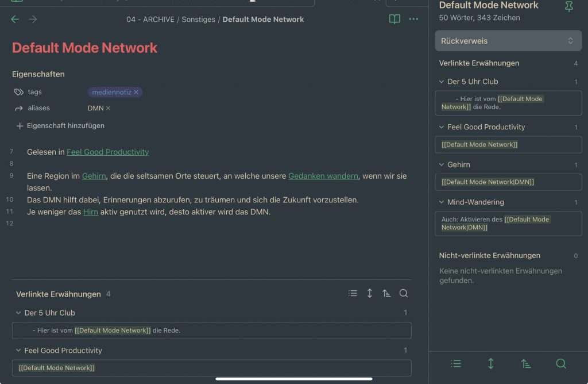Toggle show more context in note backlinks

[x=370, y=294]
